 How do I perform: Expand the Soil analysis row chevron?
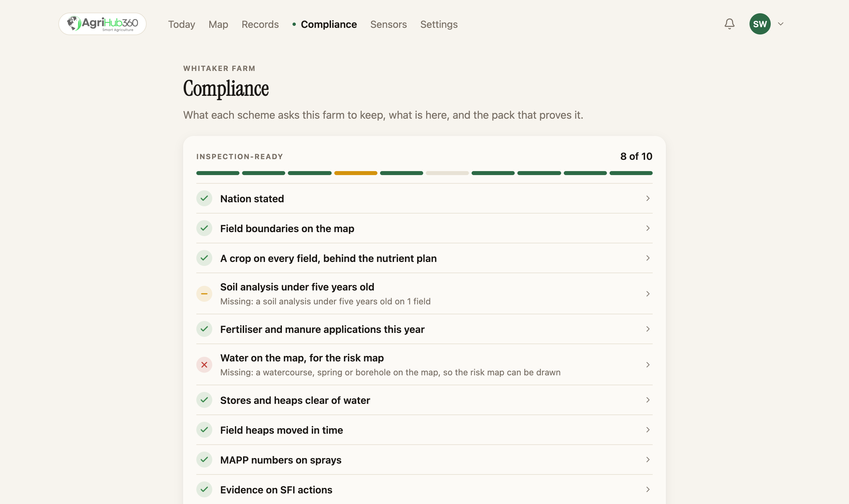648,294
